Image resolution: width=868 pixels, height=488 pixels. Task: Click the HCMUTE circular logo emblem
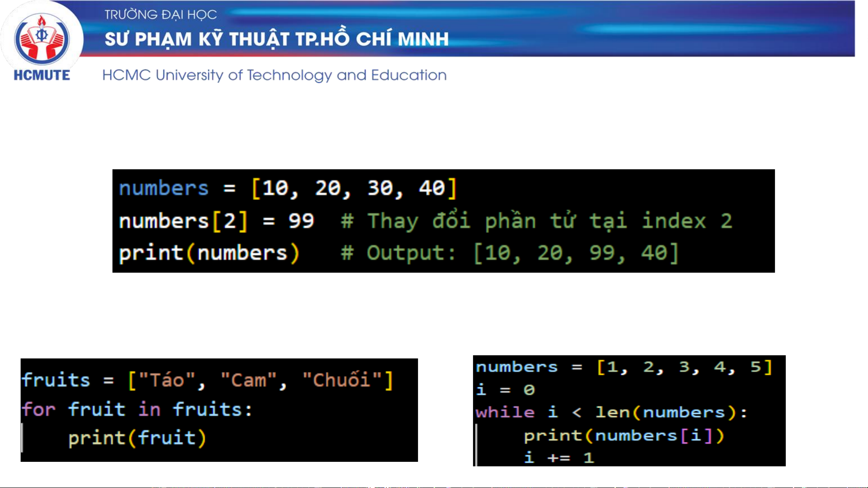click(42, 38)
